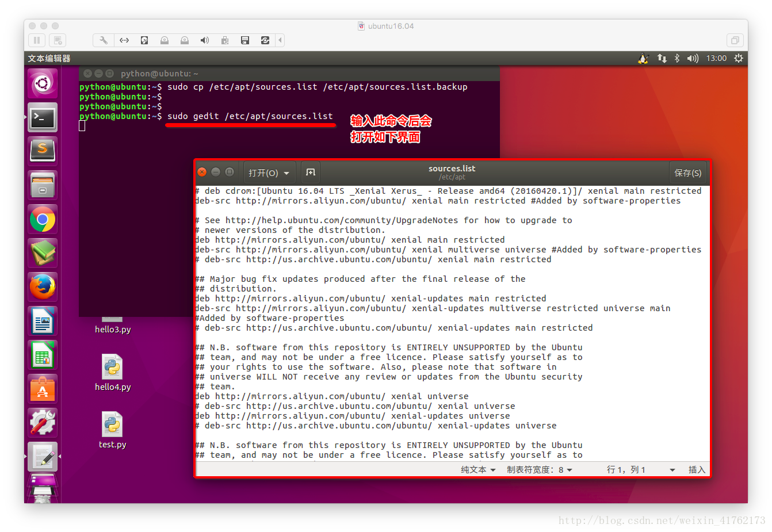
Task: Open test.py on the desktop
Action: pos(113,430)
